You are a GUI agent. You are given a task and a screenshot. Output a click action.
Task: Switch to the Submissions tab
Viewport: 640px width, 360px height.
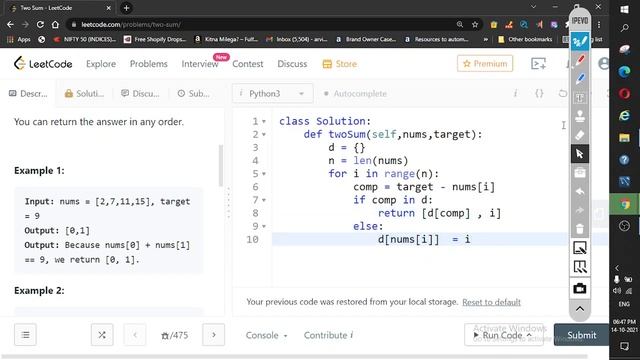[193, 93]
